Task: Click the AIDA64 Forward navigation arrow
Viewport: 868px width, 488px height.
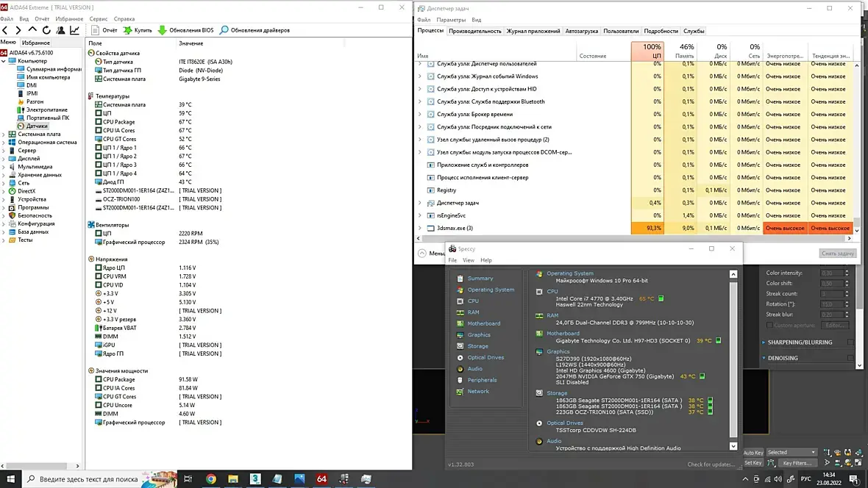Action: coord(18,30)
